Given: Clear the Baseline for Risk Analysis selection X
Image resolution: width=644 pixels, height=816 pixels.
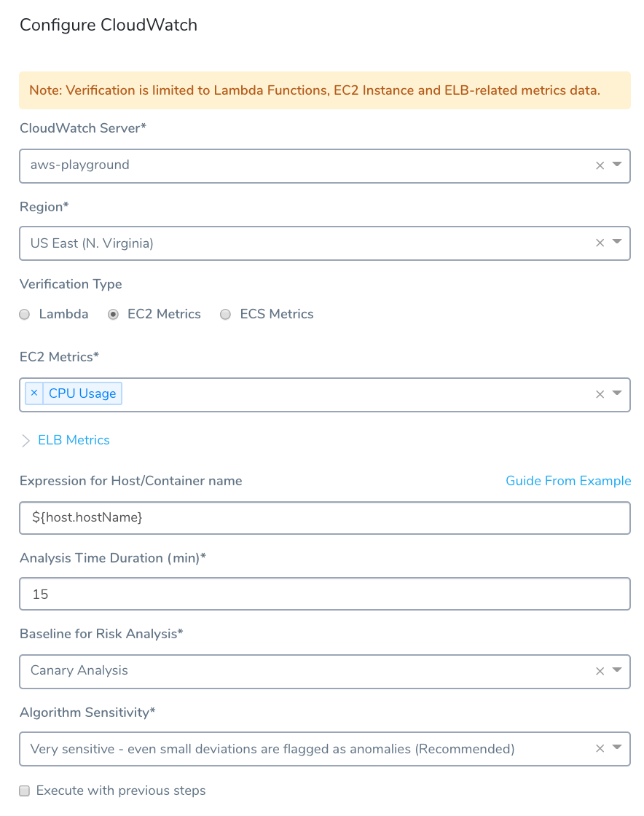Looking at the screenshot, I should pyautogui.click(x=600, y=671).
